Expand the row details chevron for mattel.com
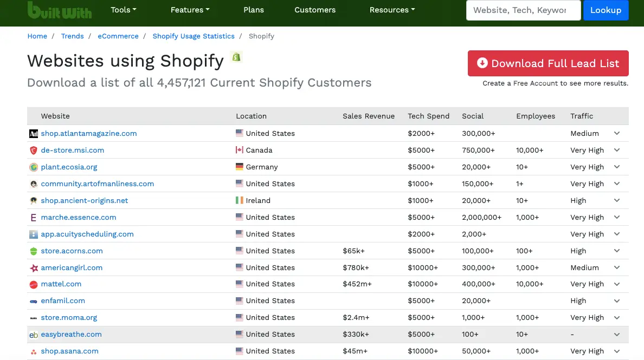This screenshot has height=360, width=644. [x=617, y=284]
